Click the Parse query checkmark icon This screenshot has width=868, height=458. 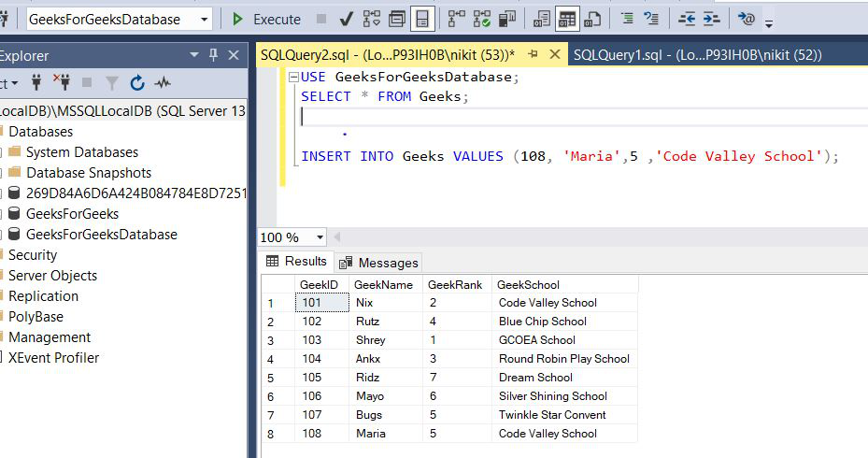tap(346, 19)
